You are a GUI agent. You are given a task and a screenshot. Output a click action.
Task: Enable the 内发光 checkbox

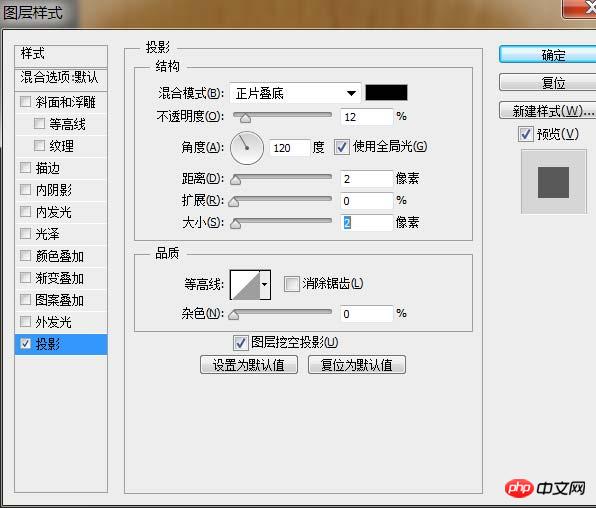25,211
